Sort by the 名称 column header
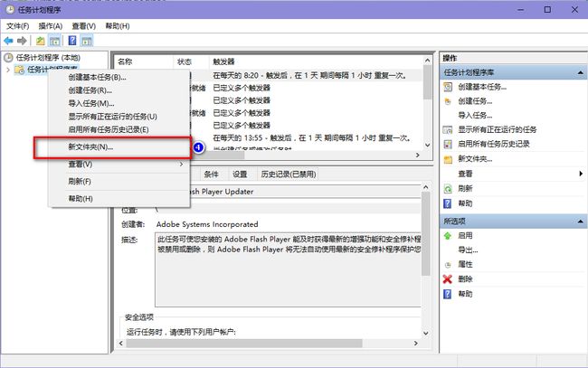 pos(144,61)
